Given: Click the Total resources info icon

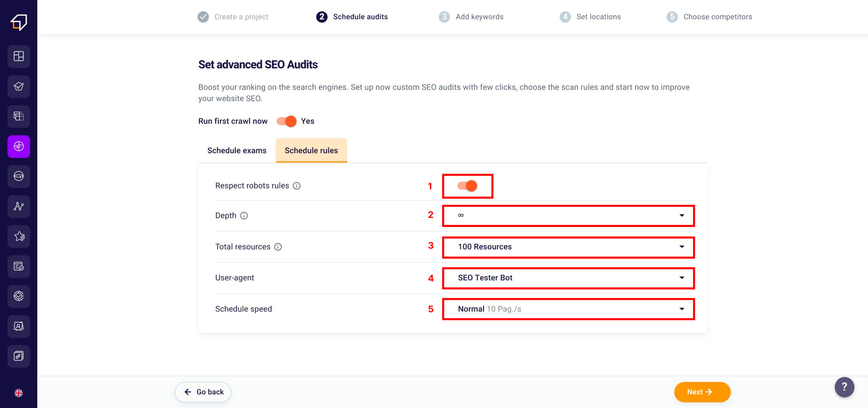Looking at the screenshot, I should tap(278, 247).
